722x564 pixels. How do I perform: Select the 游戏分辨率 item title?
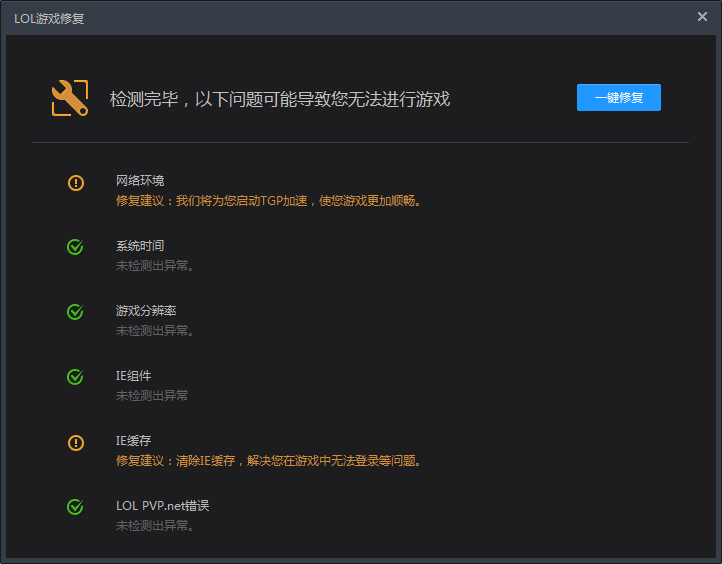146,310
